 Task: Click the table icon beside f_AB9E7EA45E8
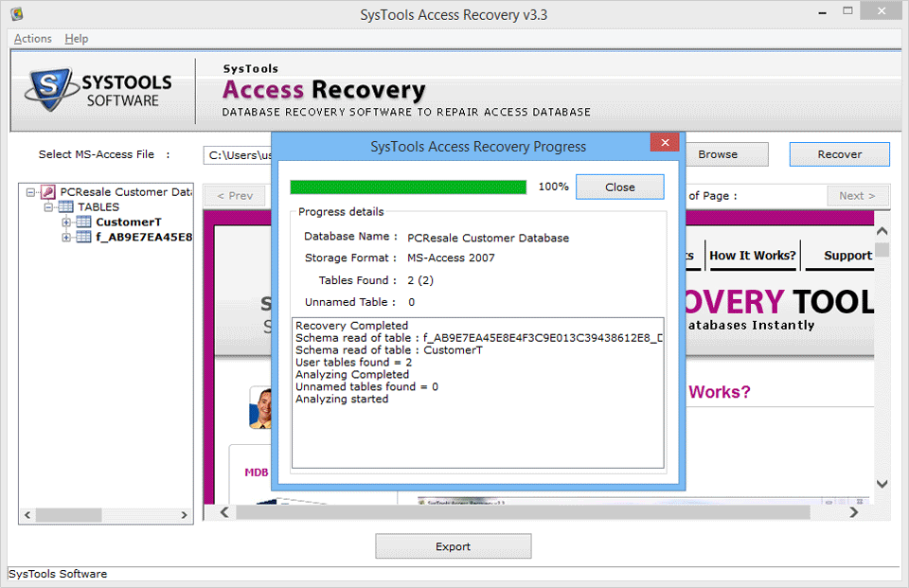[83, 237]
